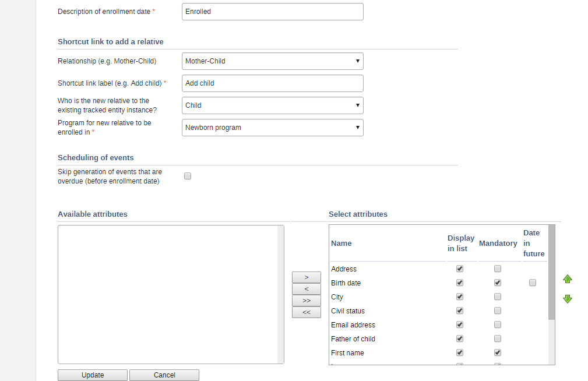Check Mandatory for Email address
The width and height of the screenshot is (588, 381).
pyautogui.click(x=497, y=325)
